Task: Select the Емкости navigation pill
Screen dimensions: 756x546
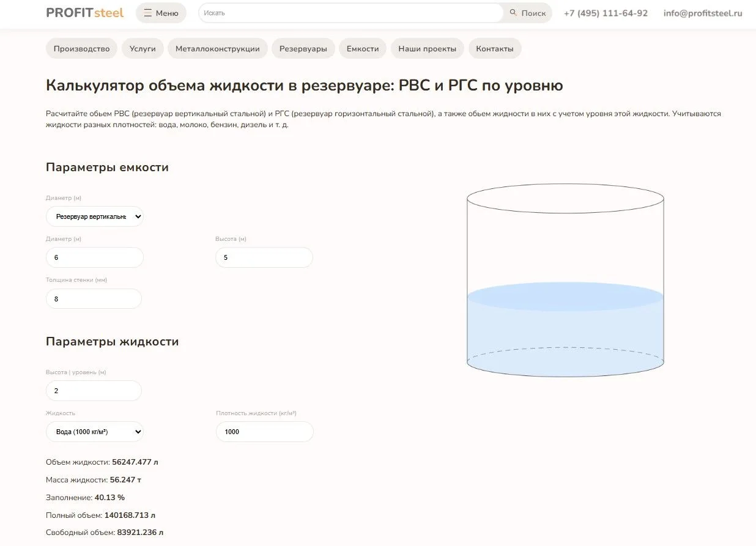Action: tap(363, 49)
